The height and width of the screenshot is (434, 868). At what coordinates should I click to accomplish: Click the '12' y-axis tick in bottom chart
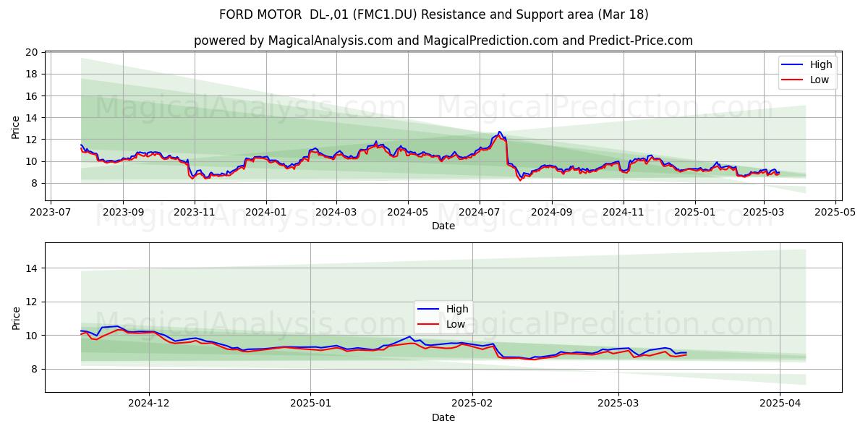click(x=32, y=302)
